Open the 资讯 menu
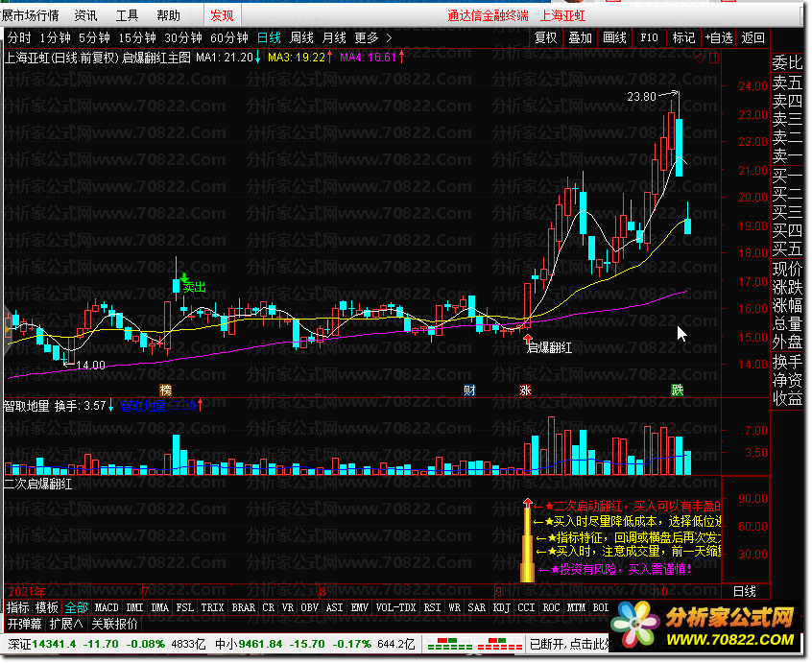The width and height of the screenshot is (812, 663). [85, 16]
